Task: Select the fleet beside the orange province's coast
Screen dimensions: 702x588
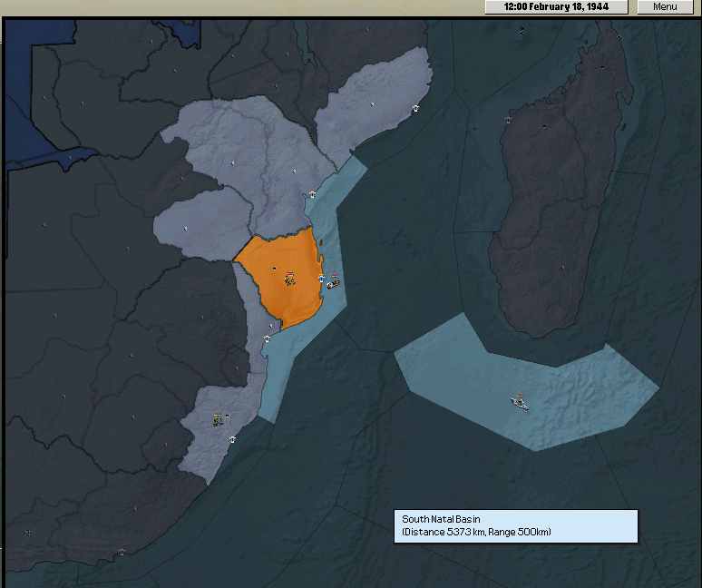Action: [333, 282]
